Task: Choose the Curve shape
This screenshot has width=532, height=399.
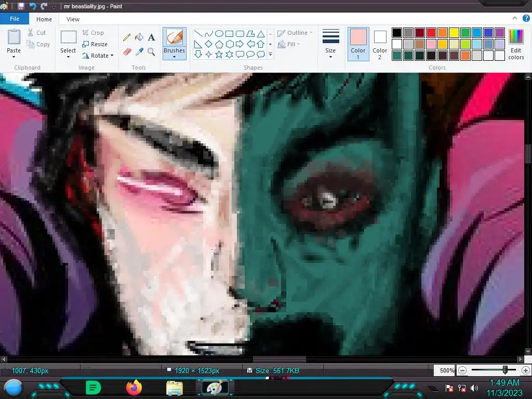Action: pyautogui.click(x=209, y=34)
